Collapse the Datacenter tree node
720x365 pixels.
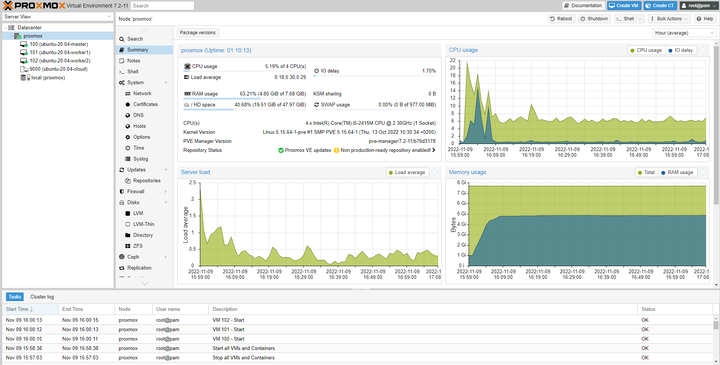tap(6, 28)
